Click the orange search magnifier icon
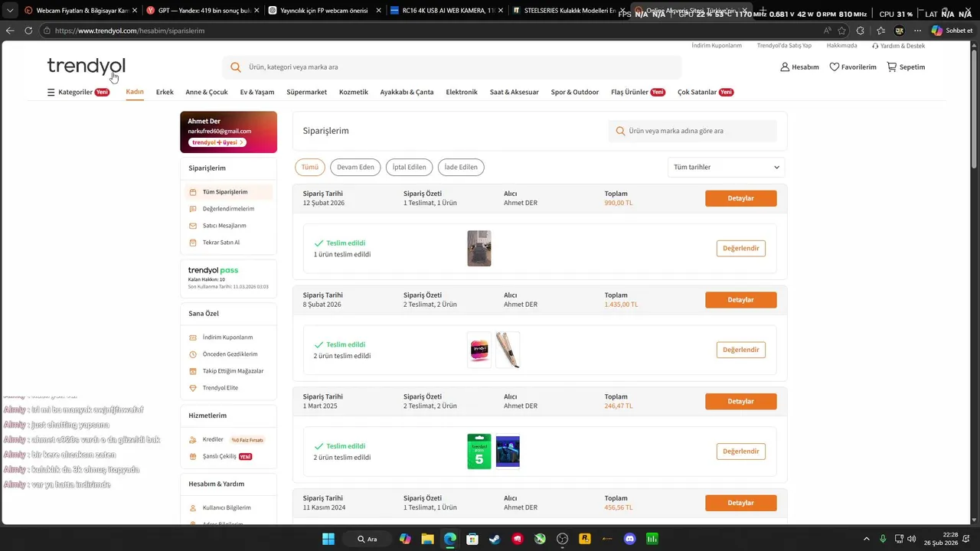 (235, 67)
